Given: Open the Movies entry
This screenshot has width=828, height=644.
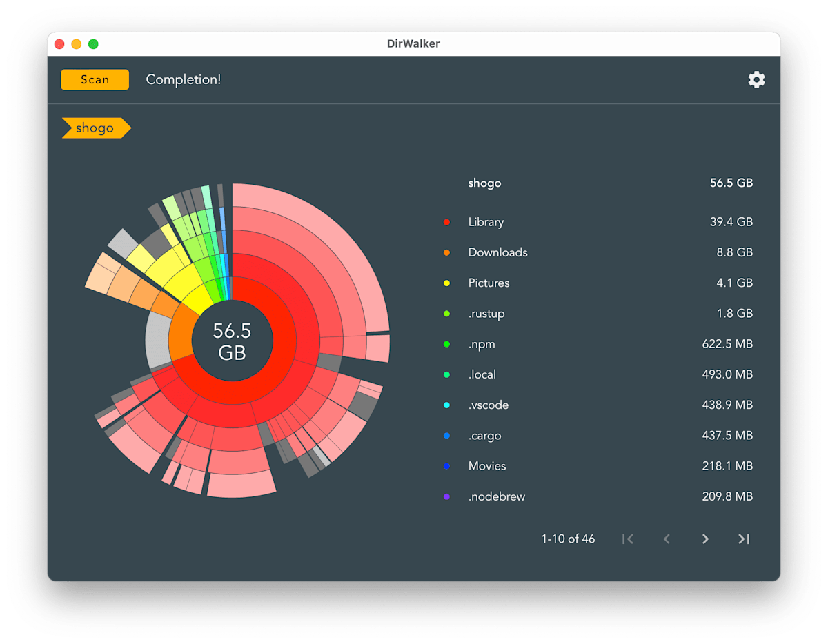Looking at the screenshot, I should click(x=598, y=466).
